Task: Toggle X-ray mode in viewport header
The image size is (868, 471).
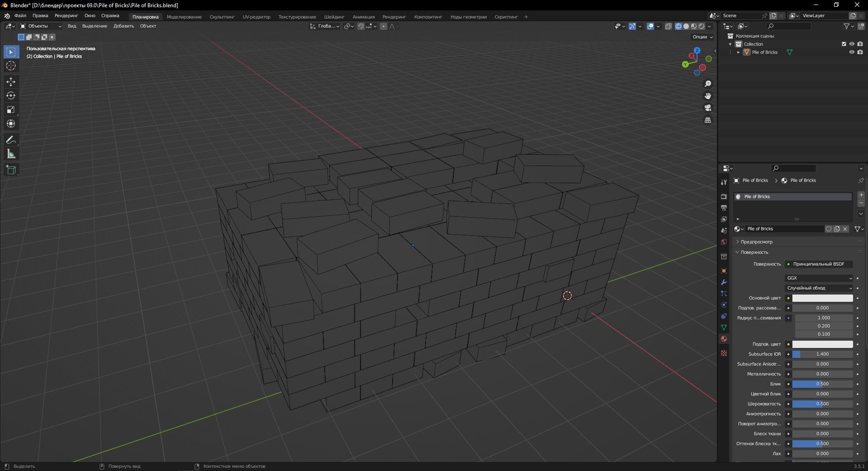Action: pyautogui.click(x=669, y=26)
